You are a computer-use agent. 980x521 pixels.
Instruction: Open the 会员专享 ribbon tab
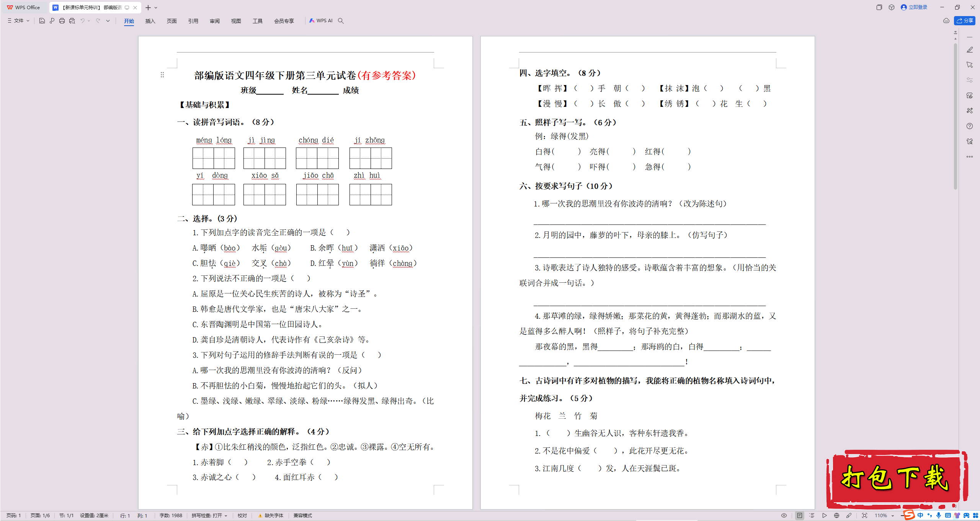tap(284, 21)
